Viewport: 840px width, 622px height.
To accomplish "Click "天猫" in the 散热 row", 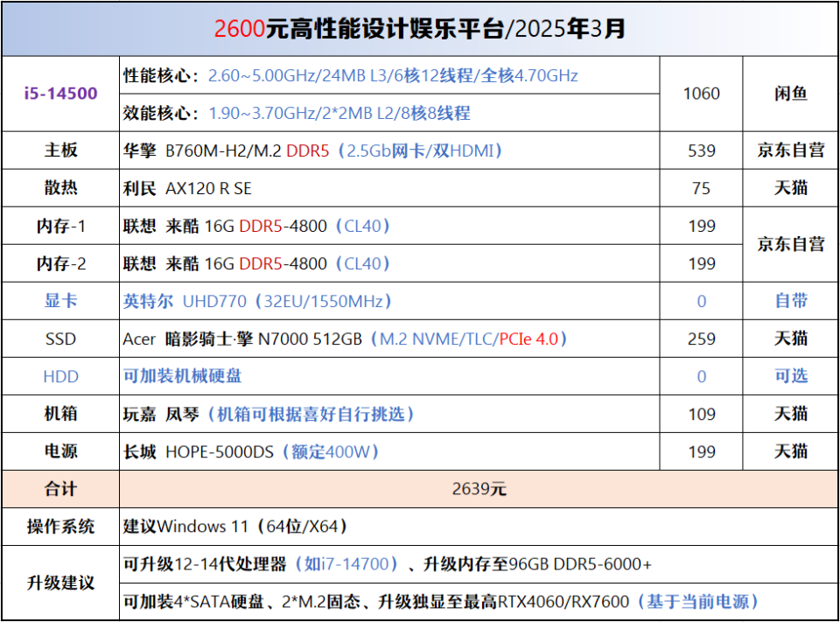I will coord(791,188).
